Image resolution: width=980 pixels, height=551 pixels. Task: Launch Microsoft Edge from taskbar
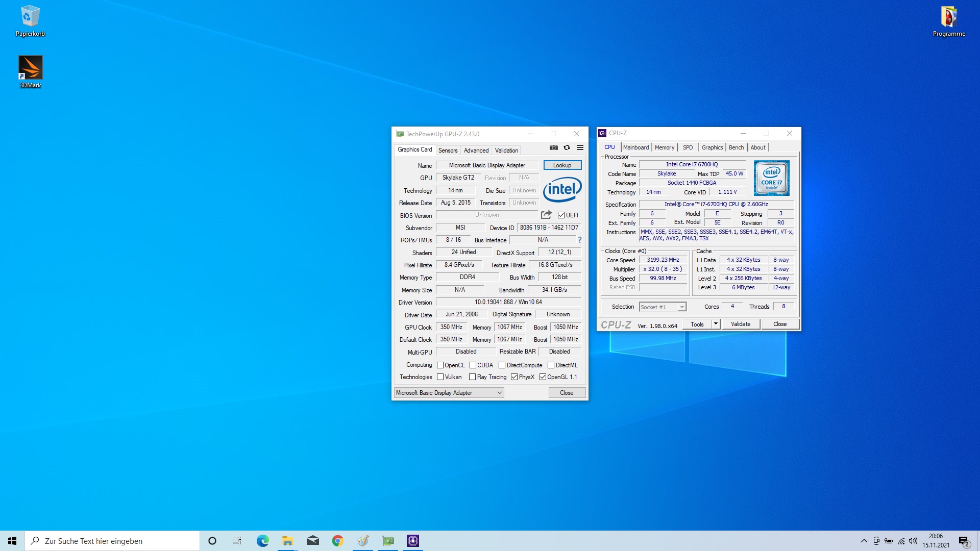(262, 541)
